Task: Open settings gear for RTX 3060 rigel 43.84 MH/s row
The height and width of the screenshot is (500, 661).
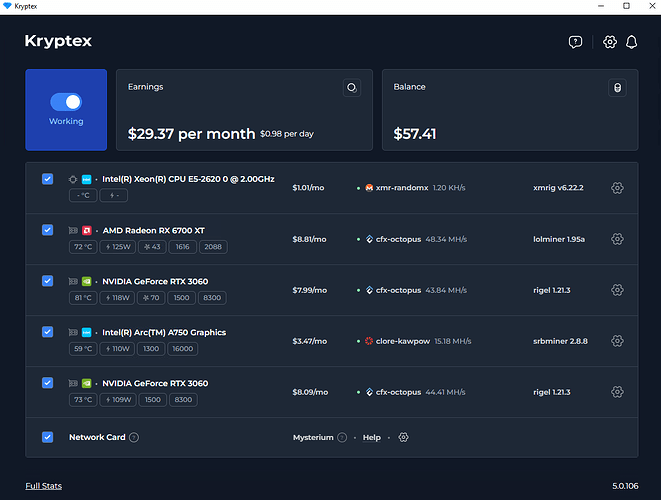Action: [x=617, y=290]
